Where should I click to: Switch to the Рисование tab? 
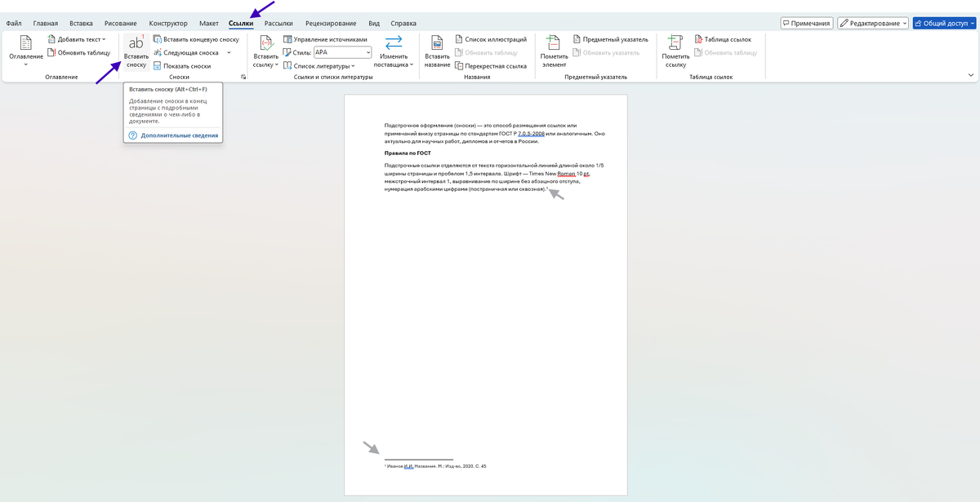click(x=121, y=24)
